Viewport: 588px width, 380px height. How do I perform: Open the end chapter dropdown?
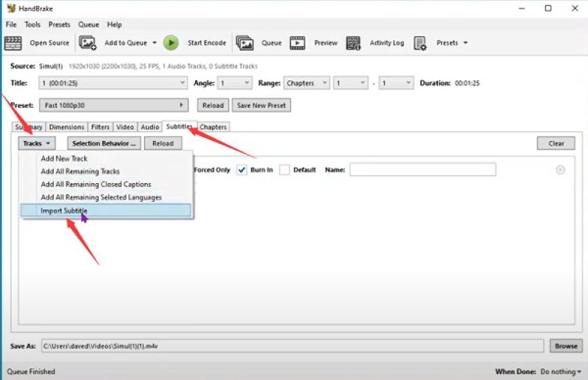click(396, 83)
